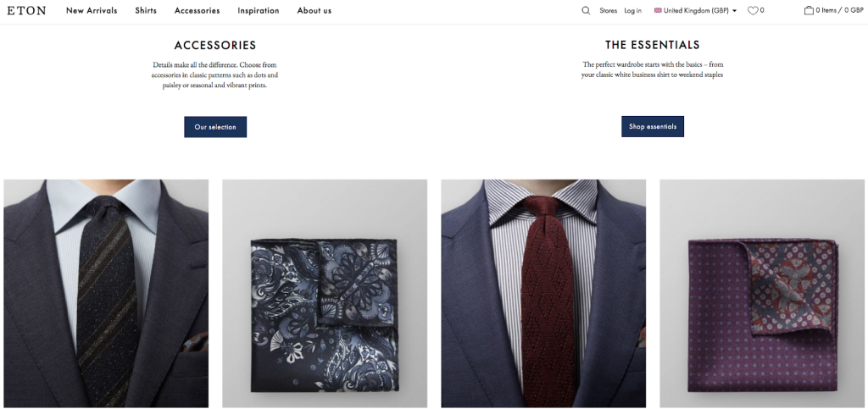The height and width of the screenshot is (409, 868).
Task: Open the burgundy knitted tie photo
Action: [543, 294]
